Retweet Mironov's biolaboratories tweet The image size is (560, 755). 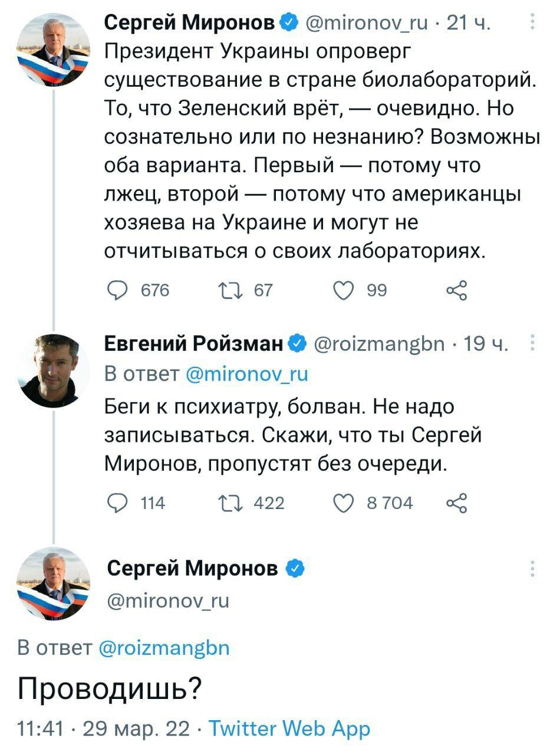tap(226, 290)
